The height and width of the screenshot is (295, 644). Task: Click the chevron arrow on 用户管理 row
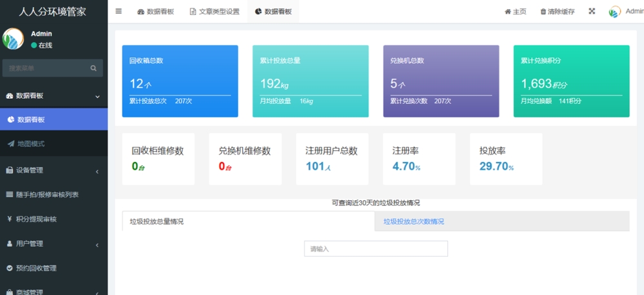97,245
